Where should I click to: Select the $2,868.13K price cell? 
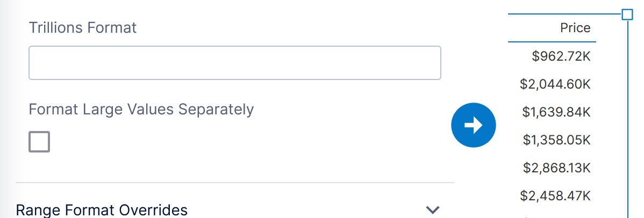coord(557,168)
